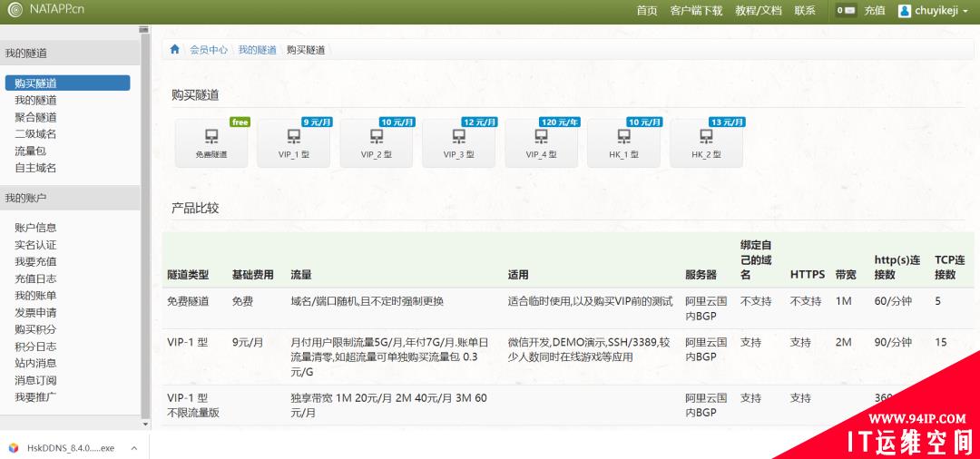Open 发票申请 in the sidebar
This screenshot has height=459, width=980.
(35, 312)
